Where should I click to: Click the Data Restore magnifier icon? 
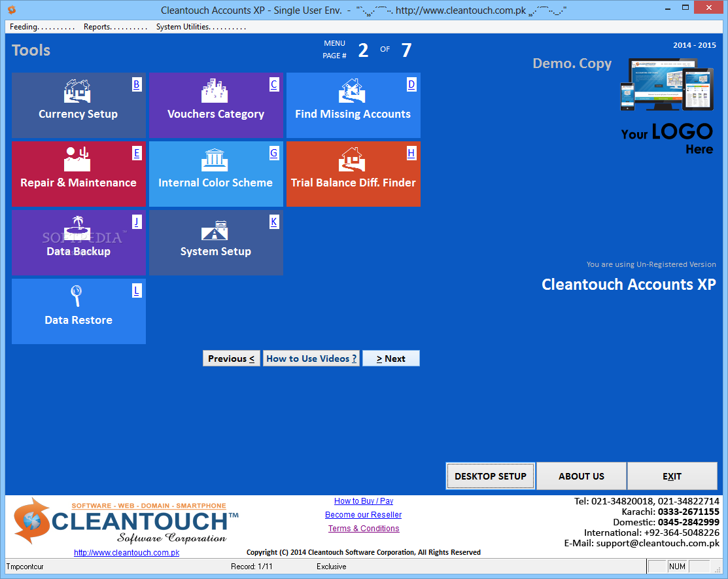tap(76, 296)
